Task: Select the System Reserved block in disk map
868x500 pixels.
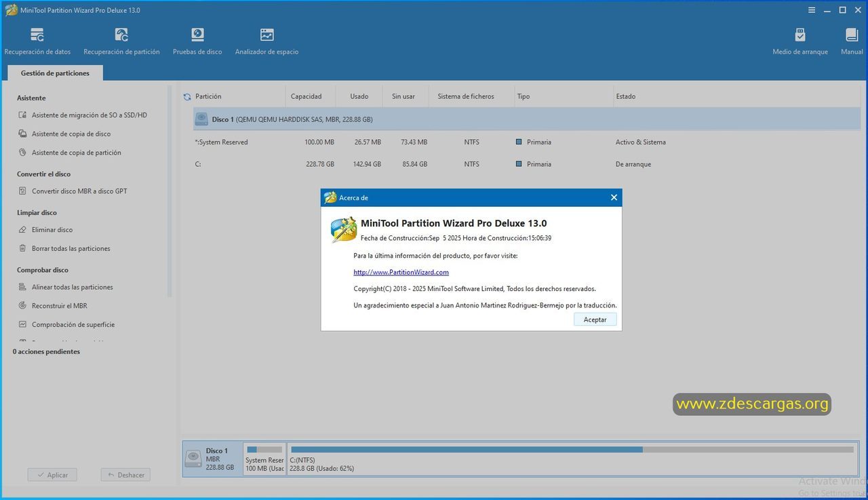Action: click(x=264, y=459)
